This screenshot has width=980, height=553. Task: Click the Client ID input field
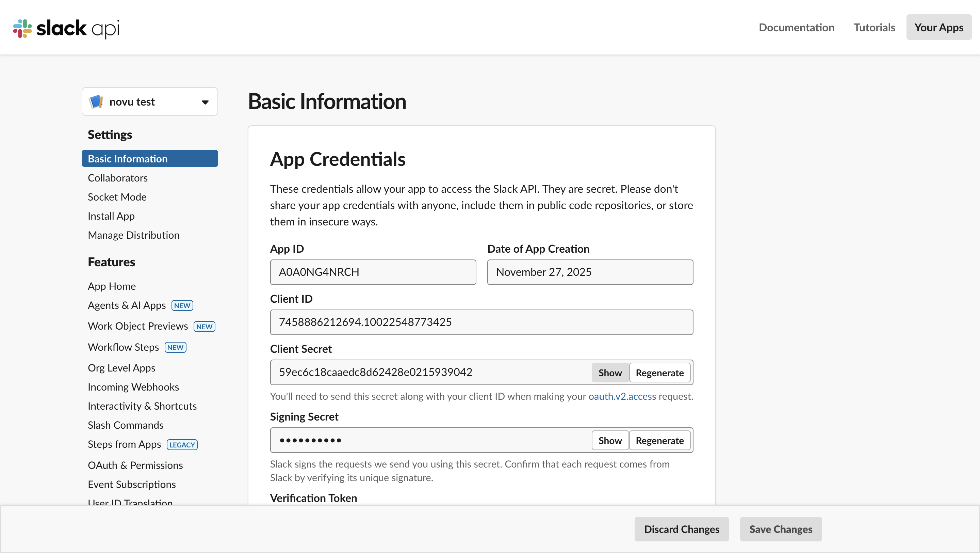[481, 322]
